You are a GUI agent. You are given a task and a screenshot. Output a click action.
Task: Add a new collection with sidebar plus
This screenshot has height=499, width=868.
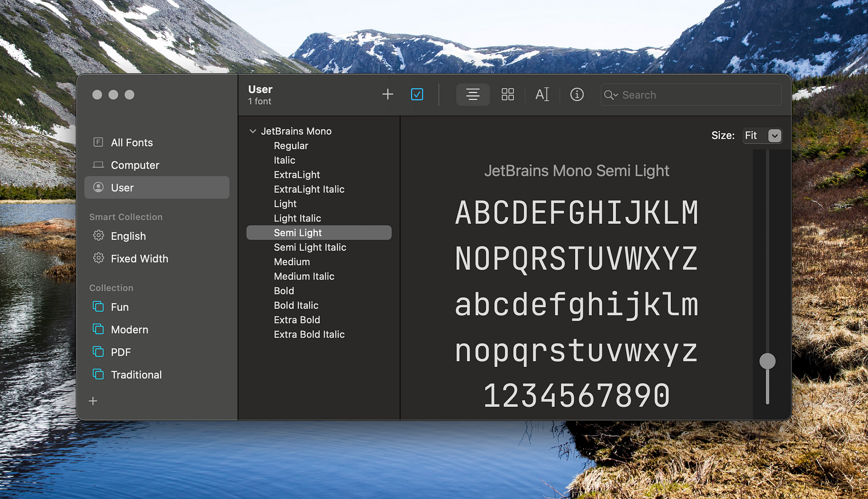[x=93, y=401]
